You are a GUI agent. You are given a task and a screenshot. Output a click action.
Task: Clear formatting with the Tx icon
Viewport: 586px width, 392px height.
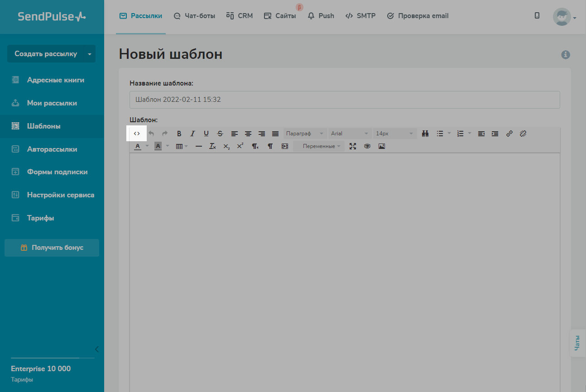pyautogui.click(x=212, y=146)
